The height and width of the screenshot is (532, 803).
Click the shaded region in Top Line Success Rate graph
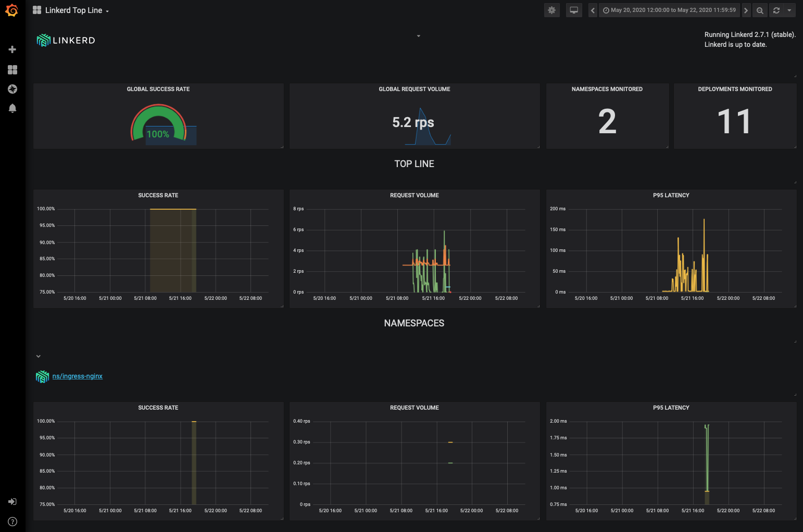[x=173, y=250]
